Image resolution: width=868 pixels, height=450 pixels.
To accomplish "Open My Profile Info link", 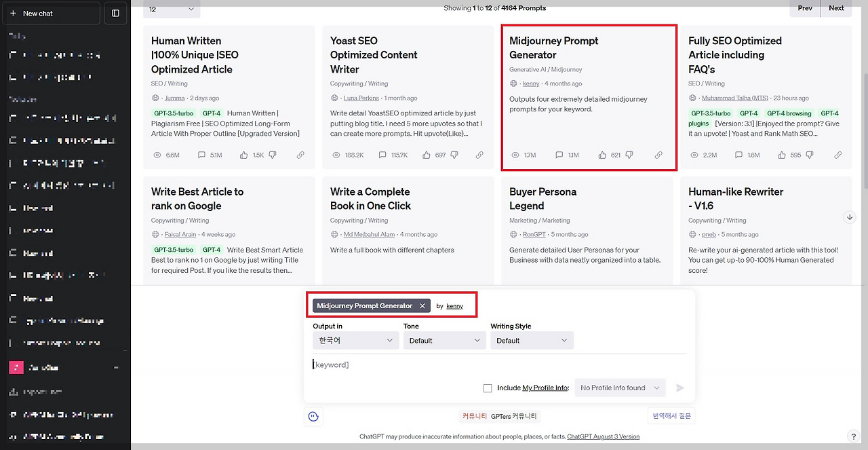I will click(545, 388).
